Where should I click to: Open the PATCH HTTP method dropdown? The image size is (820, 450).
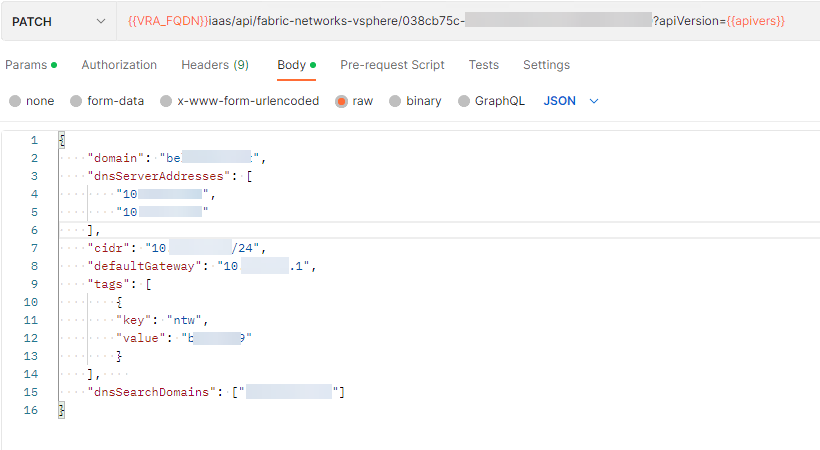tap(59, 21)
